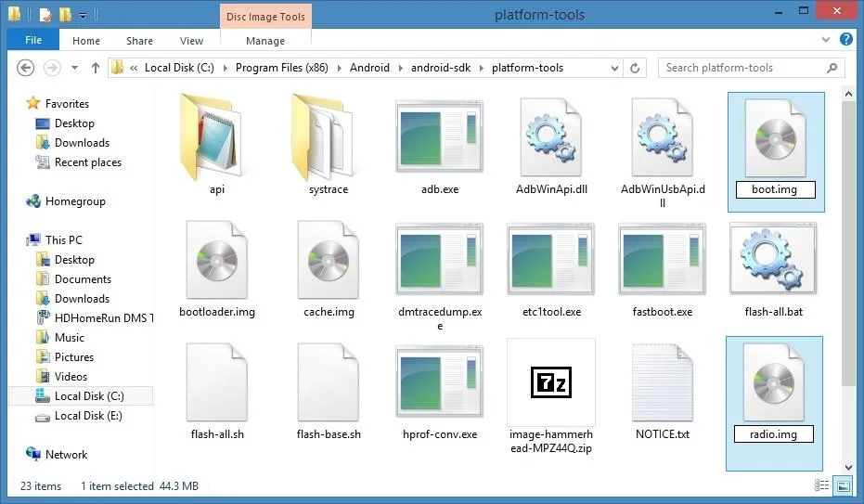This screenshot has height=504, width=864.
Task: Expand breadcrumb arrow after Android
Action: pyautogui.click(x=400, y=68)
